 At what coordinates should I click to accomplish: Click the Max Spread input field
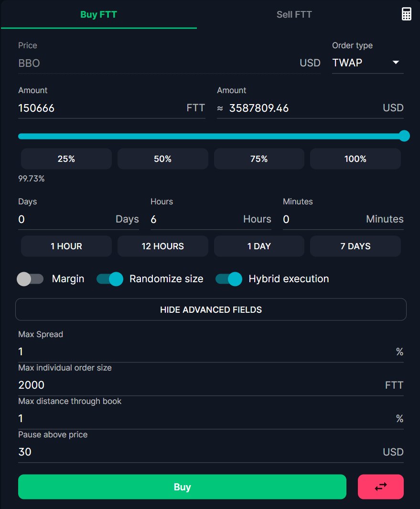211,351
